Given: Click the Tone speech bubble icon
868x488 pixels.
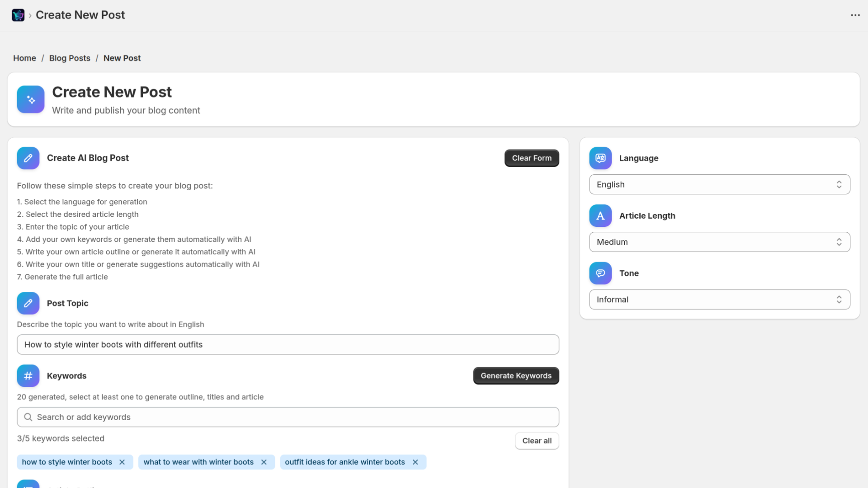Looking at the screenshot, I should pyautogui.click(x=600, y=273).
